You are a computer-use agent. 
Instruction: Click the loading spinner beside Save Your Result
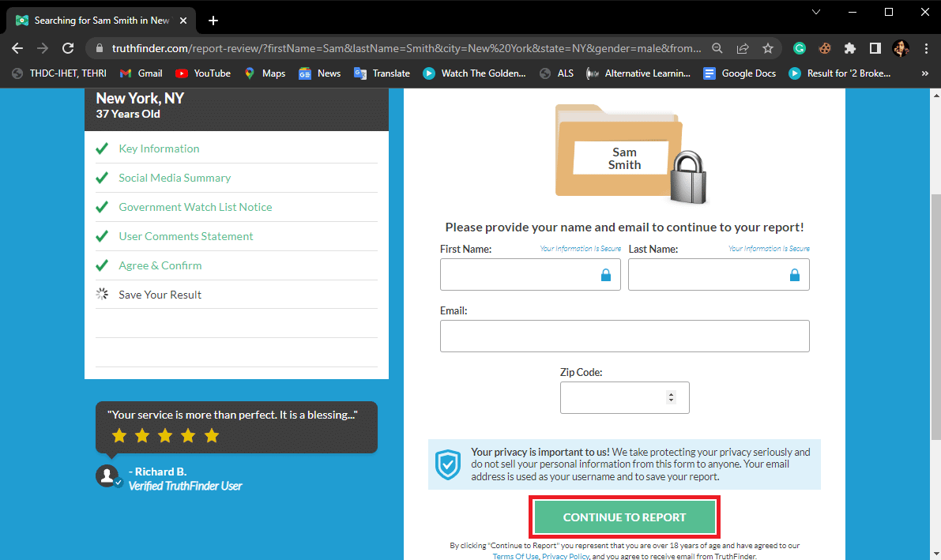click(102, 294)
